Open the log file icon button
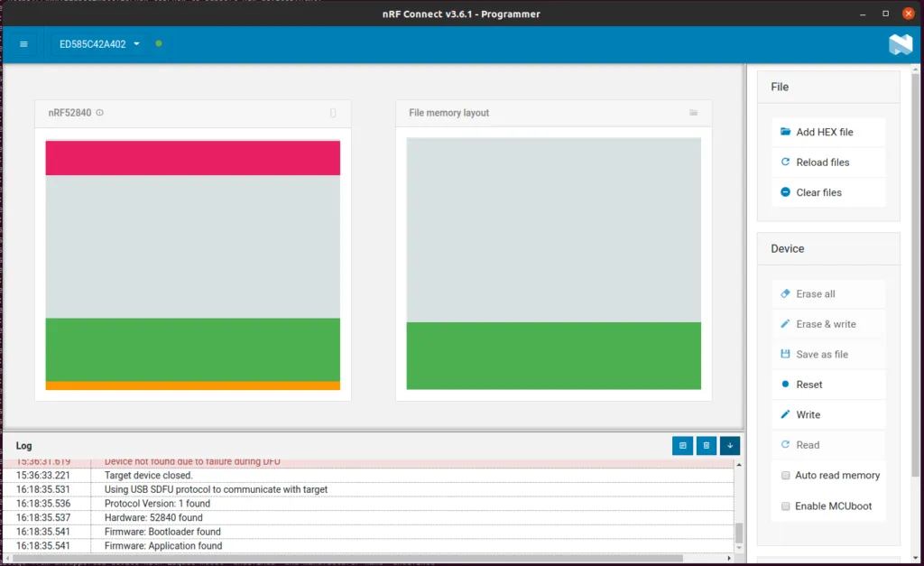Viewport: 924px width, 566px height. coord(682,446)
